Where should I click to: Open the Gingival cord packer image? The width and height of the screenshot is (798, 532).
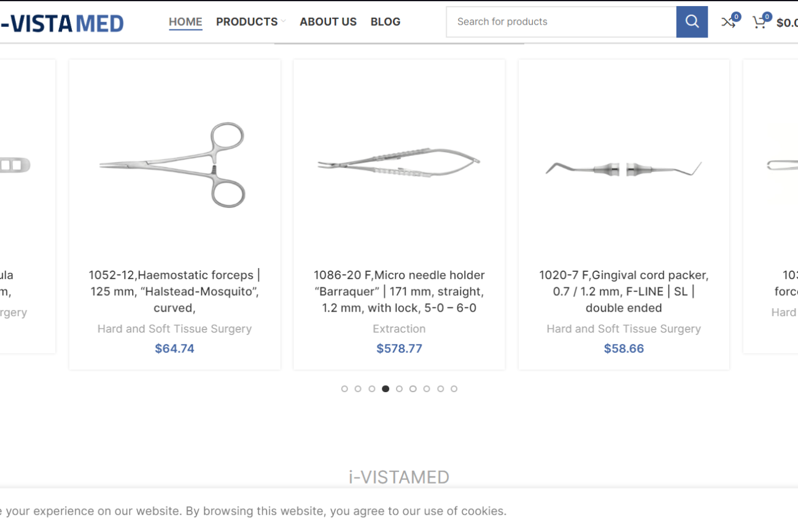(x=624, y=167)
